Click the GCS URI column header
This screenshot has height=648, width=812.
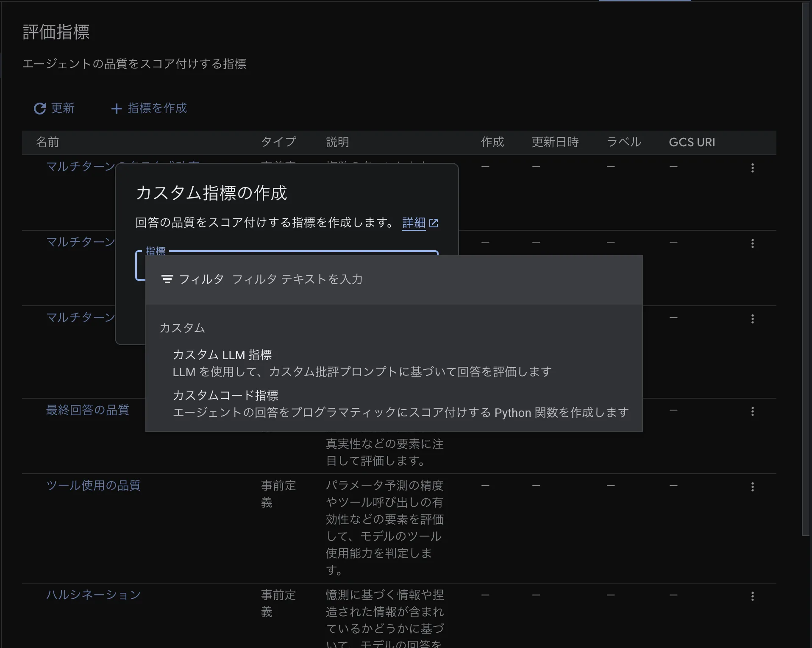[x=692, y=142]
